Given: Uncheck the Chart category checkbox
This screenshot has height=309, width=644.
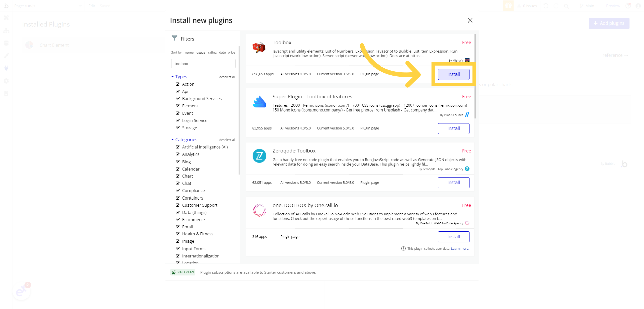Looking at the screenshot, I should (x=178, y=176).
